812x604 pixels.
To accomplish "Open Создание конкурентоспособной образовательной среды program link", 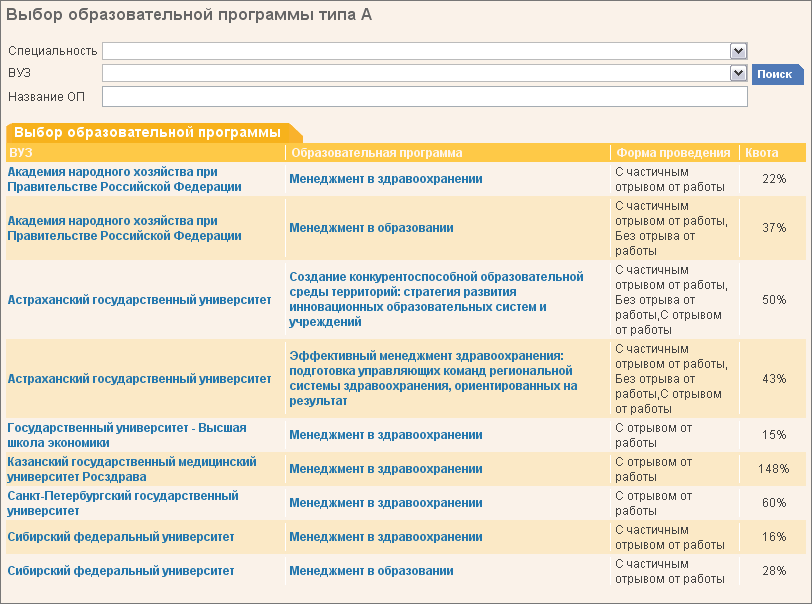I will coord(436,299).
